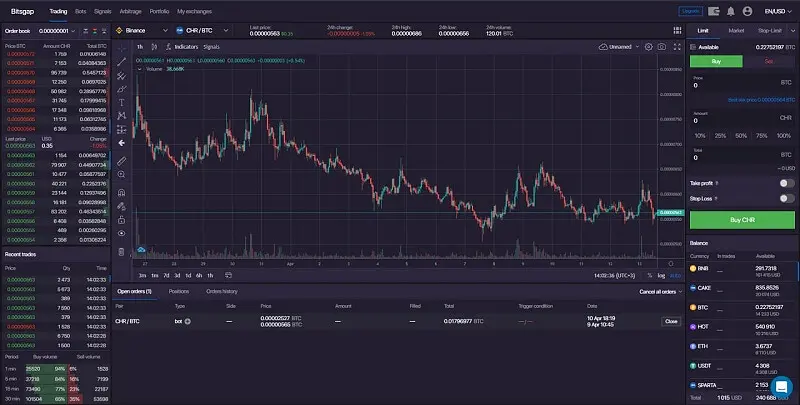Expand the CHR / BTC pair selector

(200, 30)
